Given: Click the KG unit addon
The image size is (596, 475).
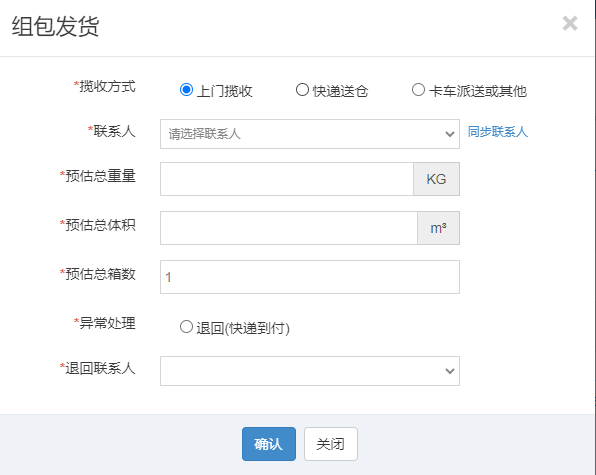Looking at the screenshot, I should (x=436, y=179).
